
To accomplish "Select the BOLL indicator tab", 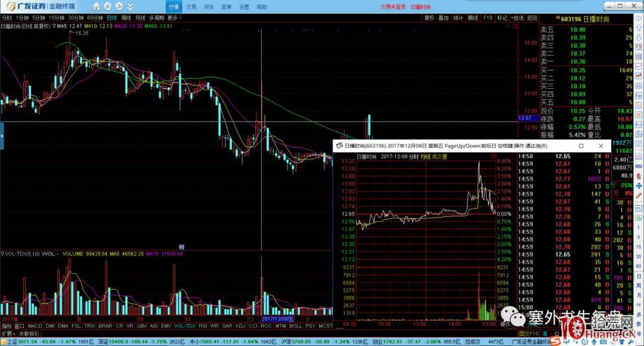I will pyautogui.click(x=295, y=326).
